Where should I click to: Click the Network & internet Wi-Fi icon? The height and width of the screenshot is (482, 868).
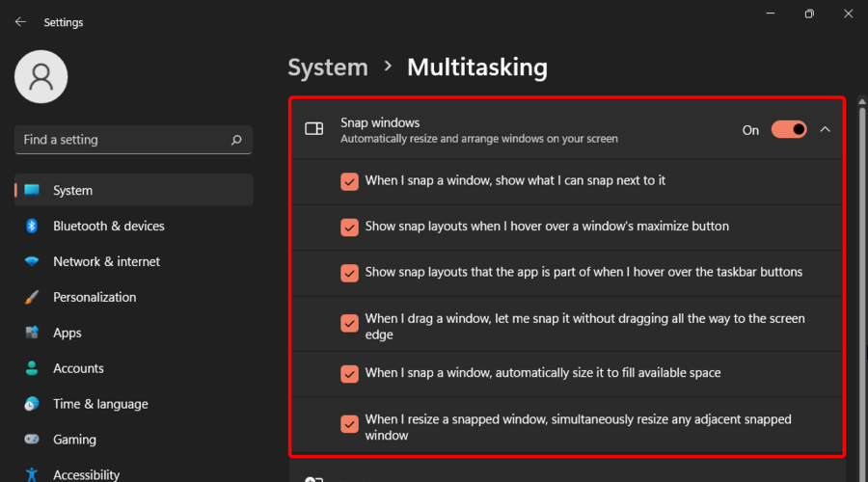(x=32, y=261)
